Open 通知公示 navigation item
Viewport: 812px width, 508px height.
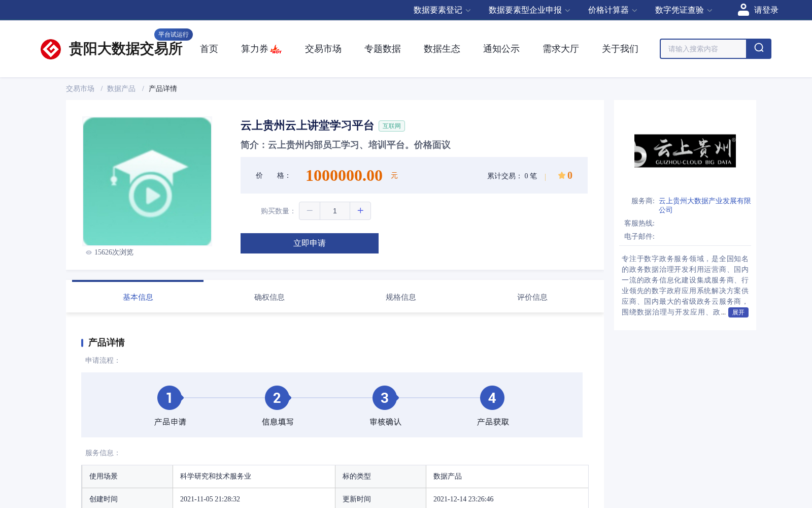(x=501, y=49)
